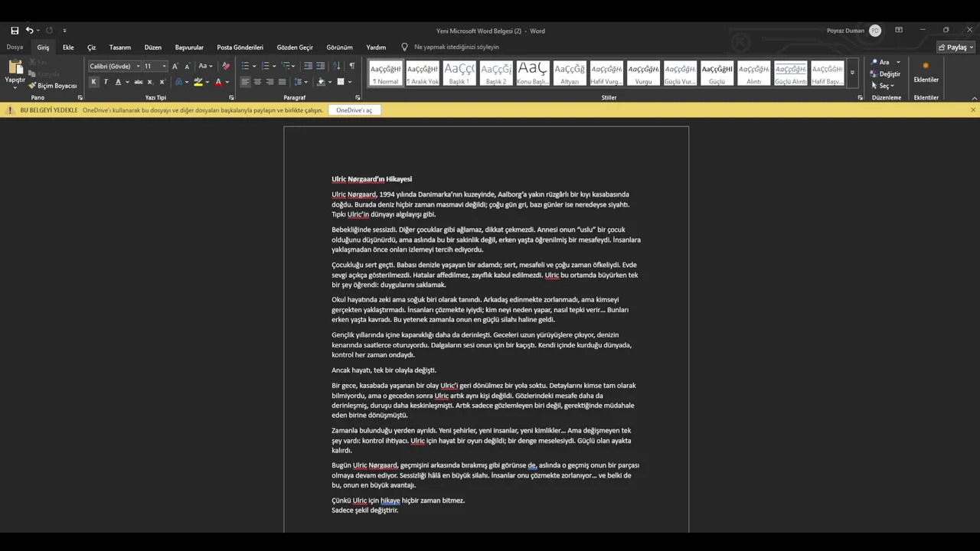Sort the selected text A-Z
This screenshot has width=980, height=551.
(x=337, y=67)
